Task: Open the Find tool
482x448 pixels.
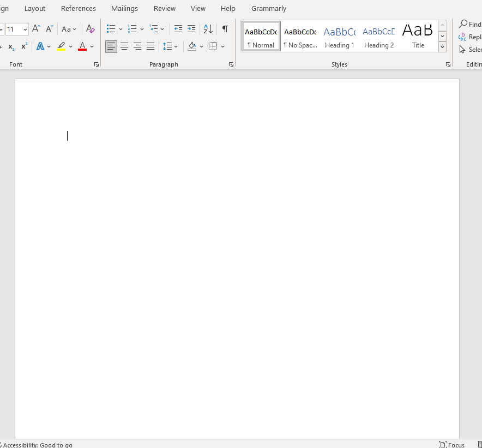Action: [x=470, y=24]
